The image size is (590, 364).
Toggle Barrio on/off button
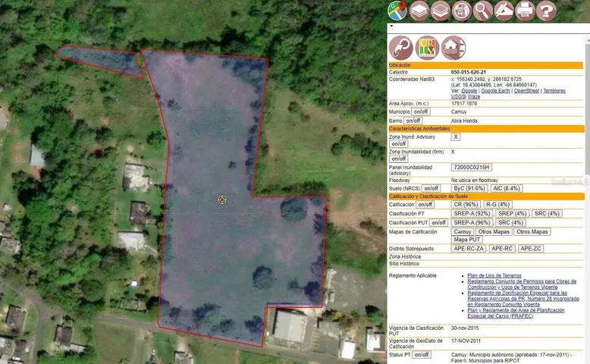click(413, 121)
